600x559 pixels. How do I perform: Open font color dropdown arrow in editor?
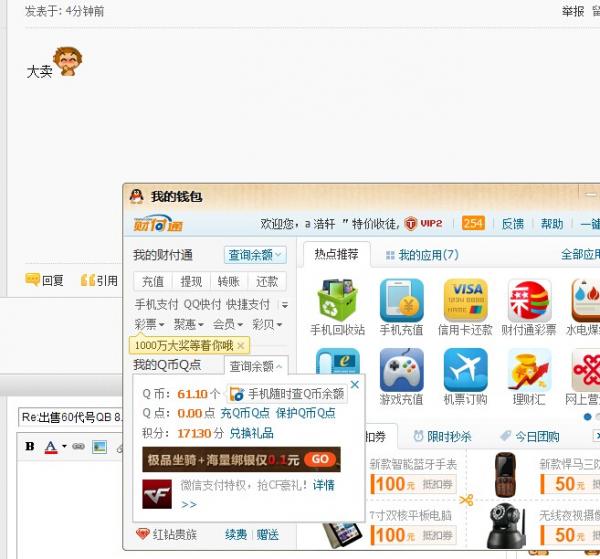click(x=64, y=447)
